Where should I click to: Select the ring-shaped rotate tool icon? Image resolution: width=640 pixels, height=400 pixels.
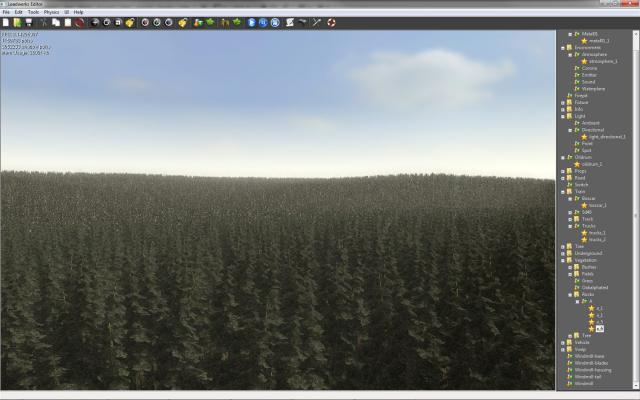[x=107, y=22]
